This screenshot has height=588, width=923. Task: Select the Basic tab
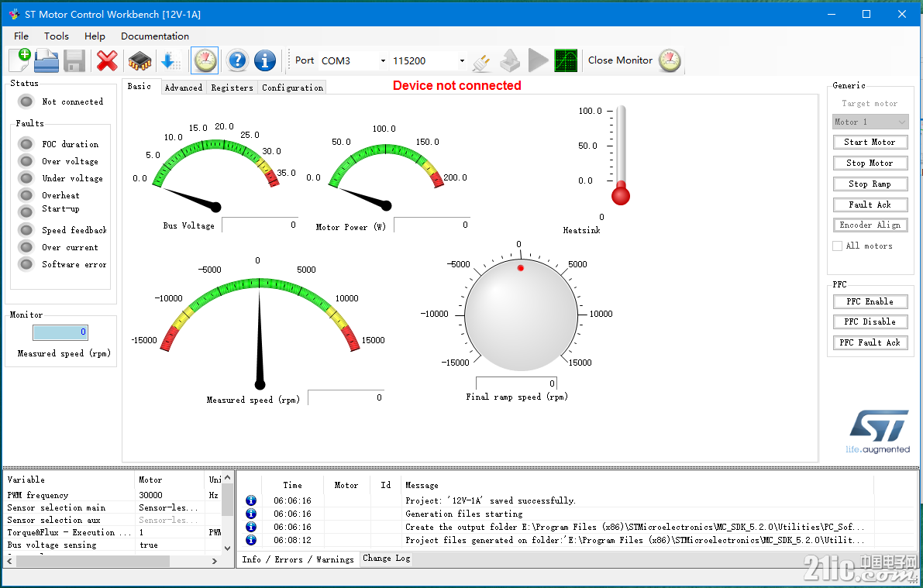(139, 87)
